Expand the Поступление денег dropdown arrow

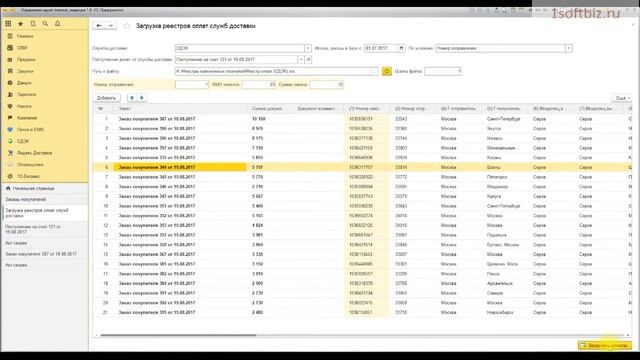pos(301,60)
